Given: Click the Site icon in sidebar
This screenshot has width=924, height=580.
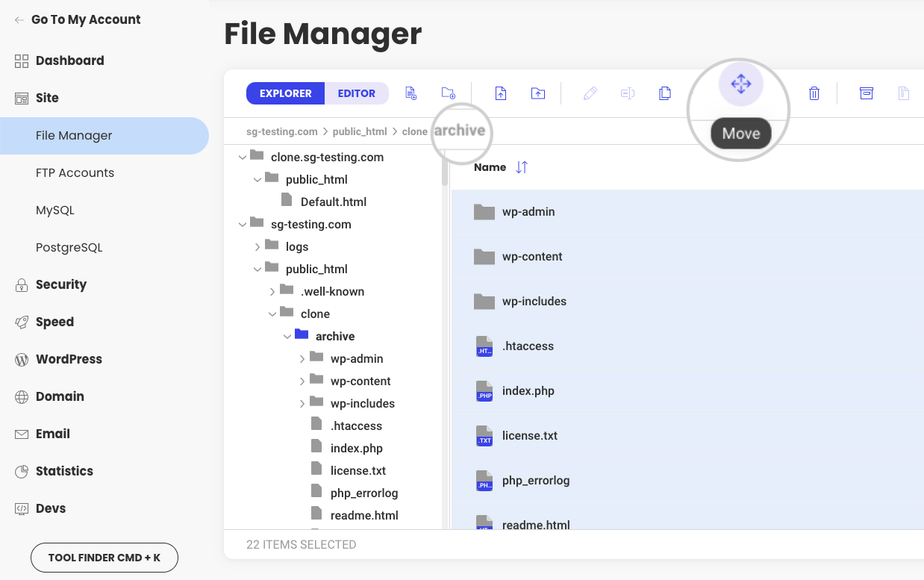Looking at the screenshot, I should pyautogui.click(x=22, y=99).
